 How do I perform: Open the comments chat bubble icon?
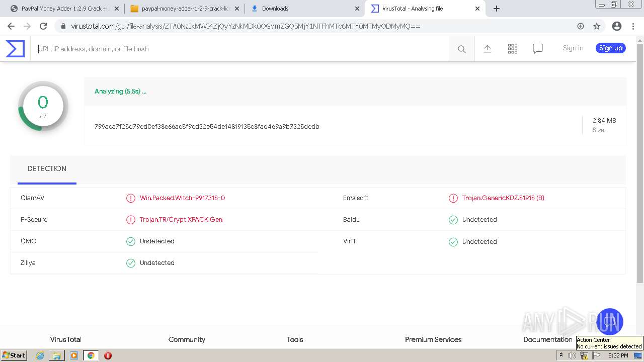coord(538,49)
